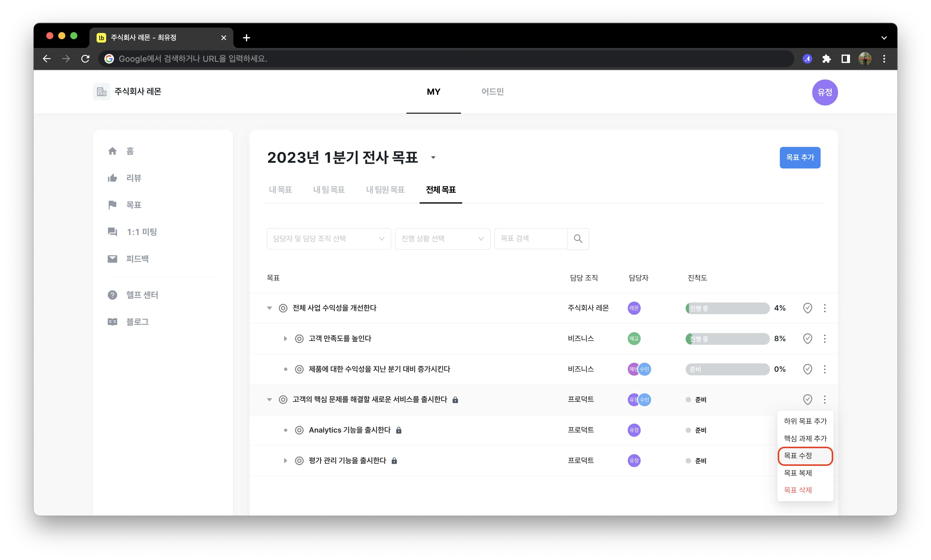Open the browser extensions puzzle icon
The height and width of the screenshot is (560, 931).
[826, 58]
